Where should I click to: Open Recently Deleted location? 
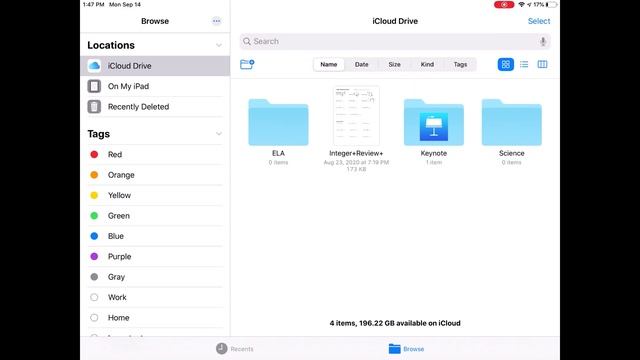coord(155,107)
